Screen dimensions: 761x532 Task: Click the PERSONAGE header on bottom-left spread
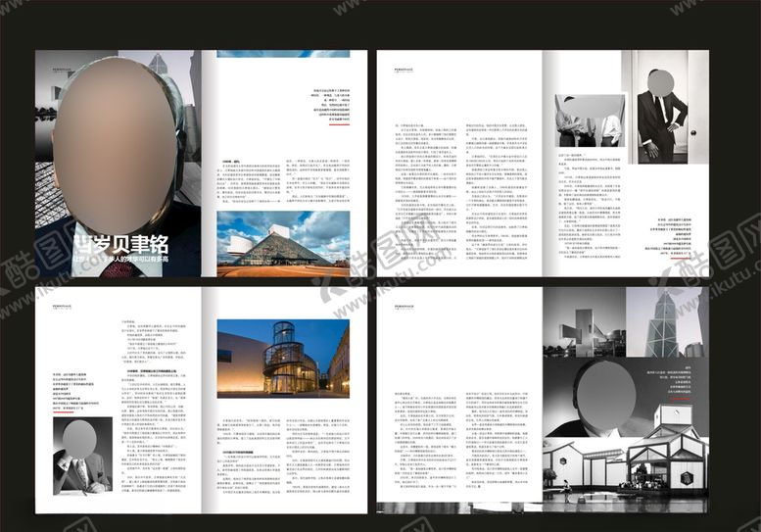55,296
